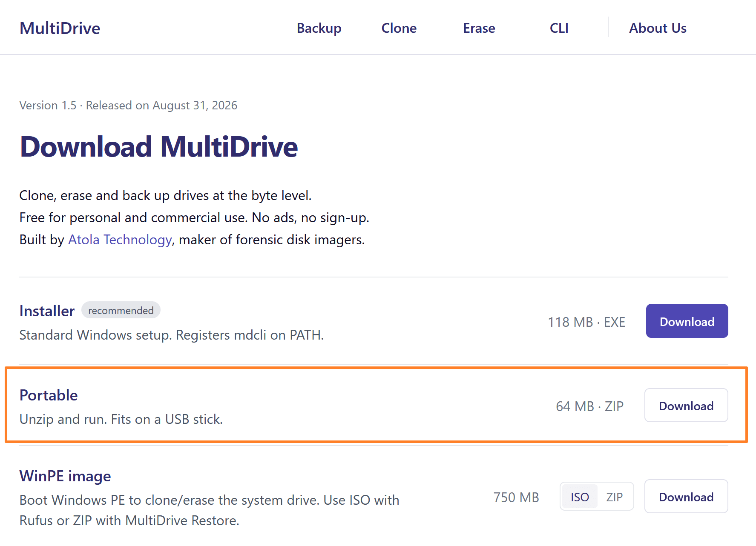Click 'Clone, erase and back up drives' line

(166, 195)
